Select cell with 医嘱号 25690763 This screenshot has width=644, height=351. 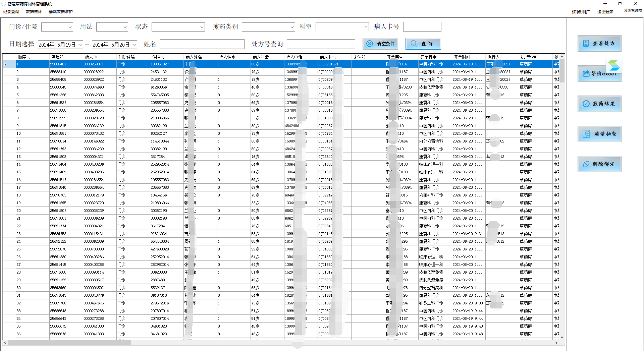(66, 195)
